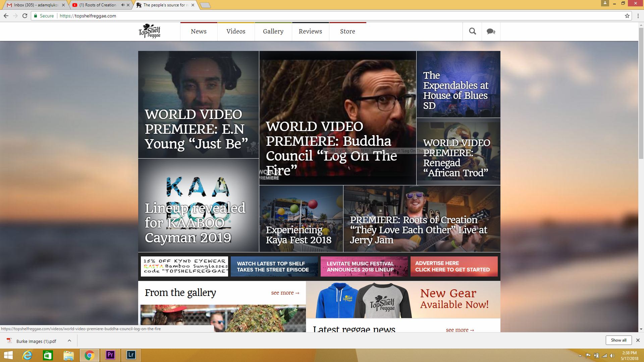Open Chrome's three-dot menu
644x362 pixels.
638,16
